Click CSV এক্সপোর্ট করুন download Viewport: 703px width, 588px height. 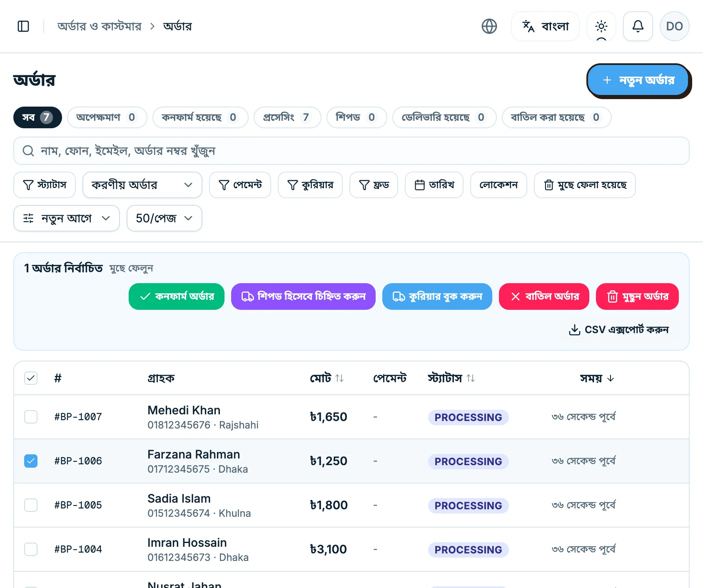click(618, 330)
